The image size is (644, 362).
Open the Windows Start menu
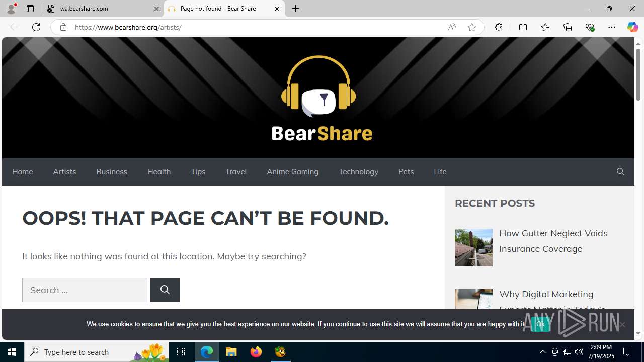tap(12, 352)
